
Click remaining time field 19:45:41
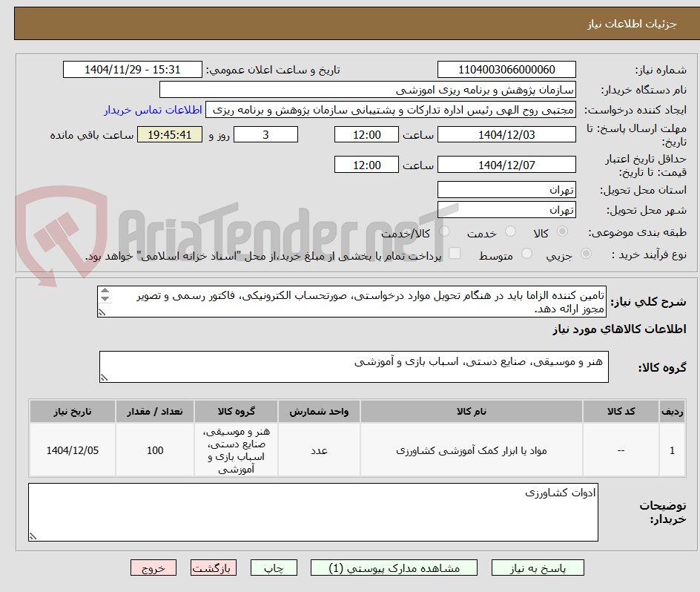170,134
